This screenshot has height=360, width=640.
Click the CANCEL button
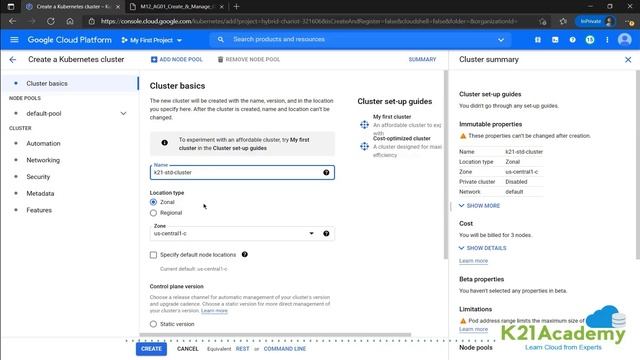coord(187,349)
